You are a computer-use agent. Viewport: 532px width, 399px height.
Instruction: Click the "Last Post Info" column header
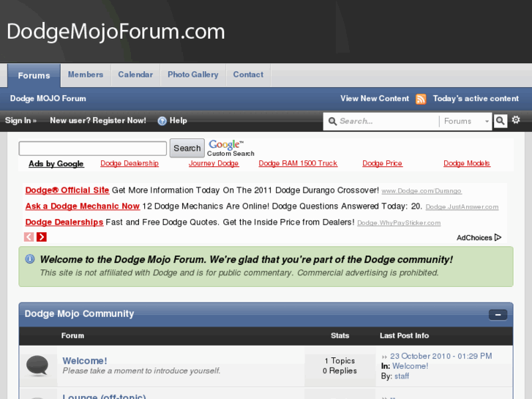[404, 336]
